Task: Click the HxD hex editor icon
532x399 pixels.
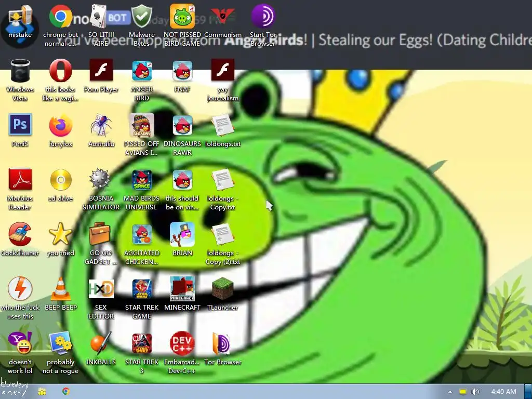Action: point(101,288)
